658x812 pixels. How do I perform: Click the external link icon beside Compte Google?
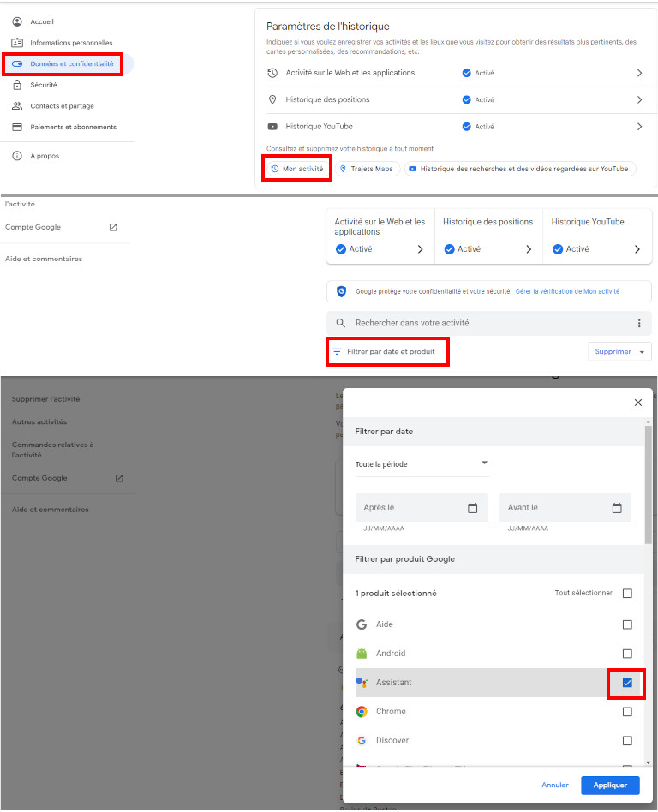click(112, 227)
